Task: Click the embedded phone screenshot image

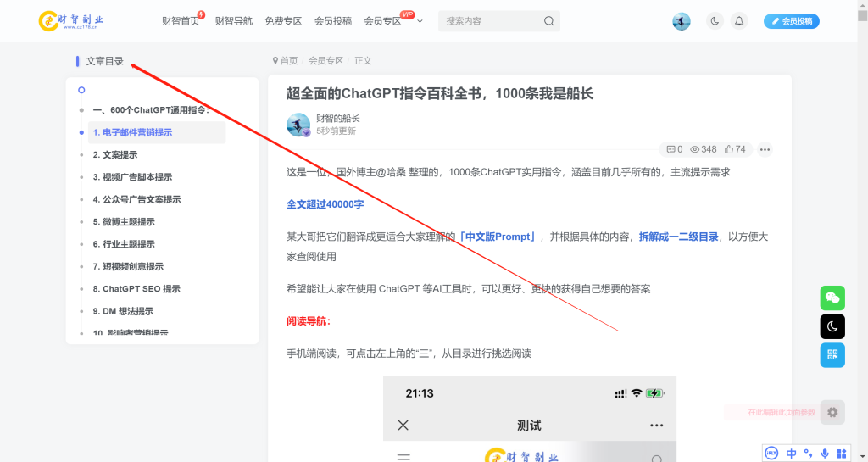Action: [530, 419]
